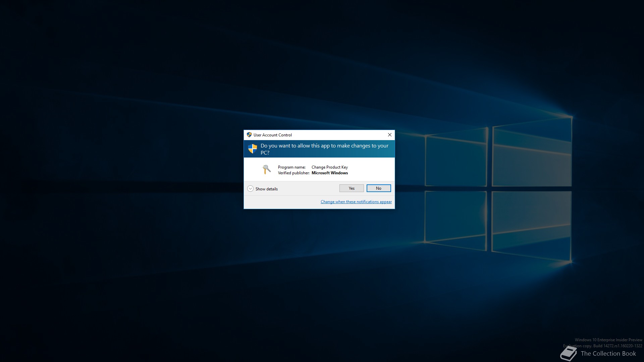
Task: Close the User Account Control dialog
Action: pos(390,135)
